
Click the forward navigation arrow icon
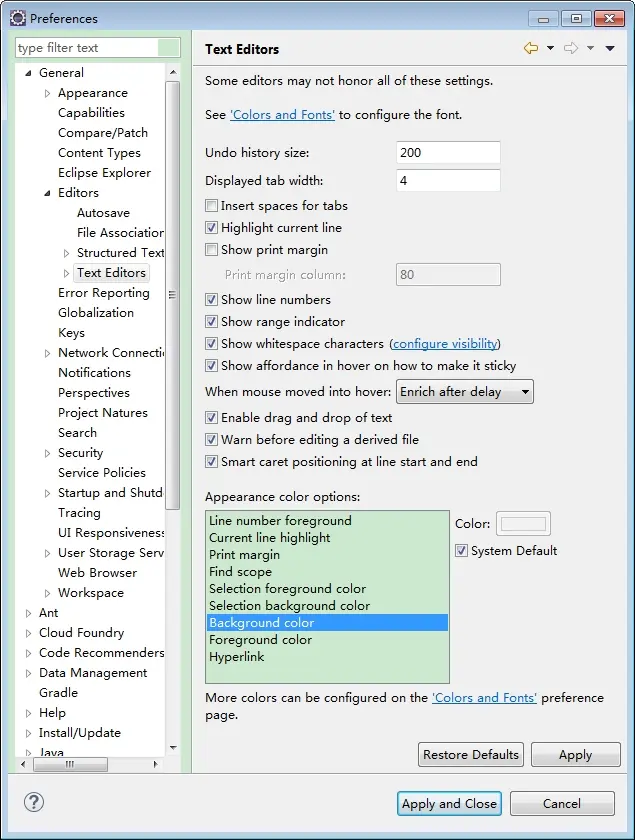point(571,48)
